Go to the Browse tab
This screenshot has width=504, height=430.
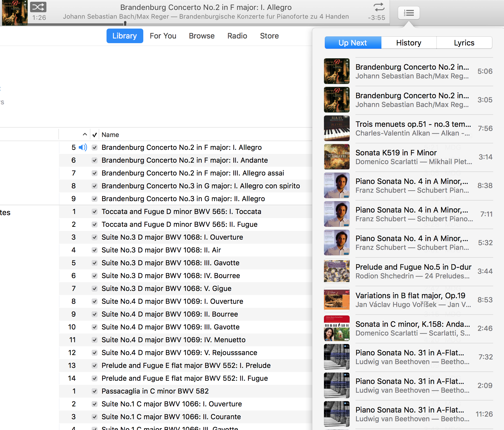point(202,36)
